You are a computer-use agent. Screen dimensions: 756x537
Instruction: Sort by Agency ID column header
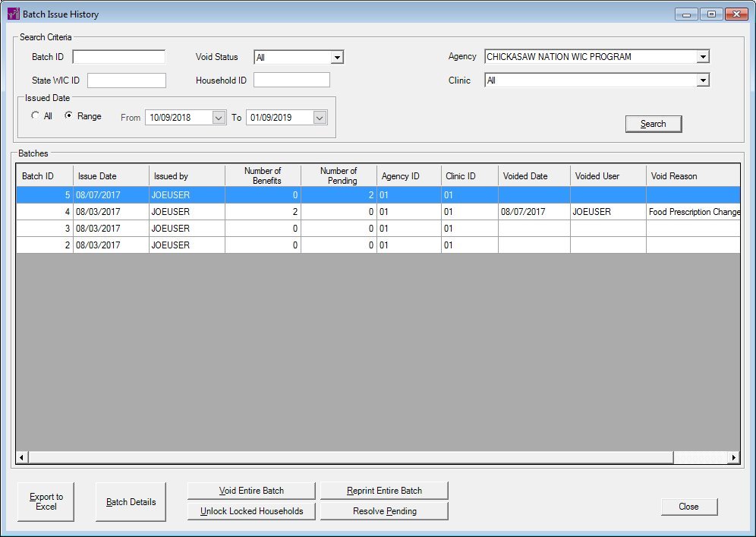click(409, 175)
